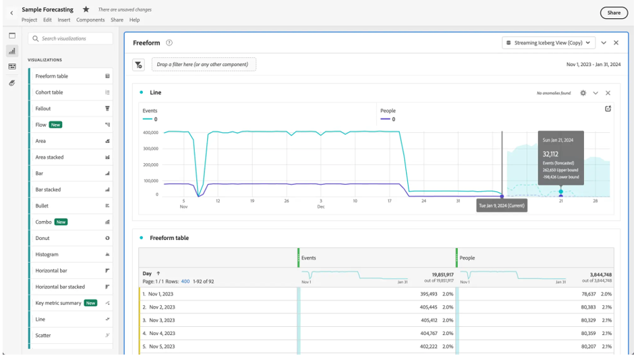Viewport: 642px width, 364px height.
Task: Open Line visualization settings gear
Action: (x=583, y=93)
